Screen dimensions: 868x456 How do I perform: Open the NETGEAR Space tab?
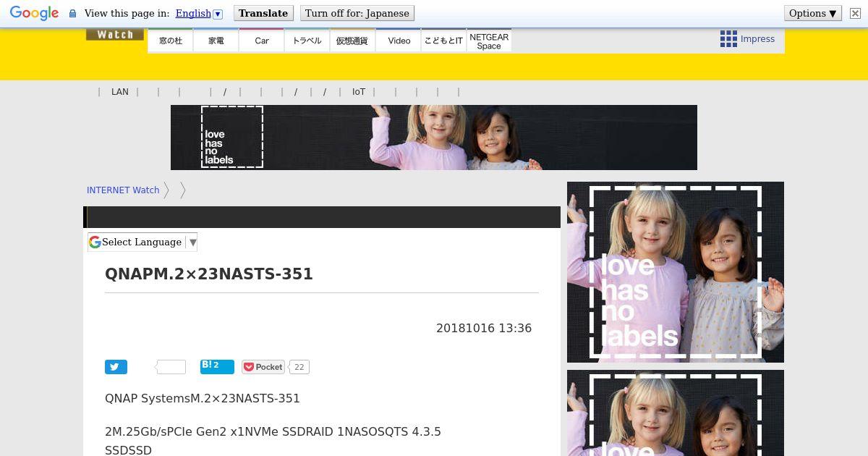(x=489, y=41)
